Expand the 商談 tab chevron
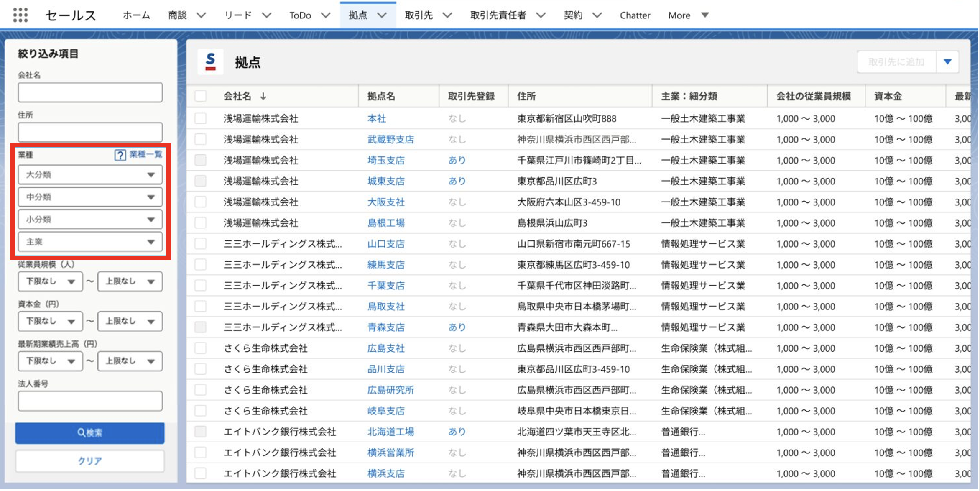This screenshot has width=980, height=491. click(201, 15)
